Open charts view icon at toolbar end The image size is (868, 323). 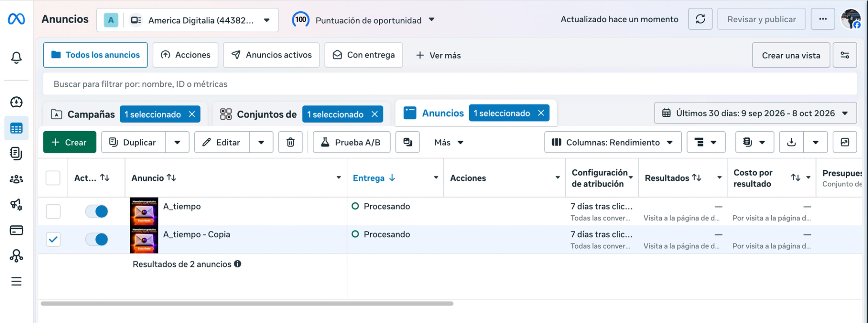(845, 142)
